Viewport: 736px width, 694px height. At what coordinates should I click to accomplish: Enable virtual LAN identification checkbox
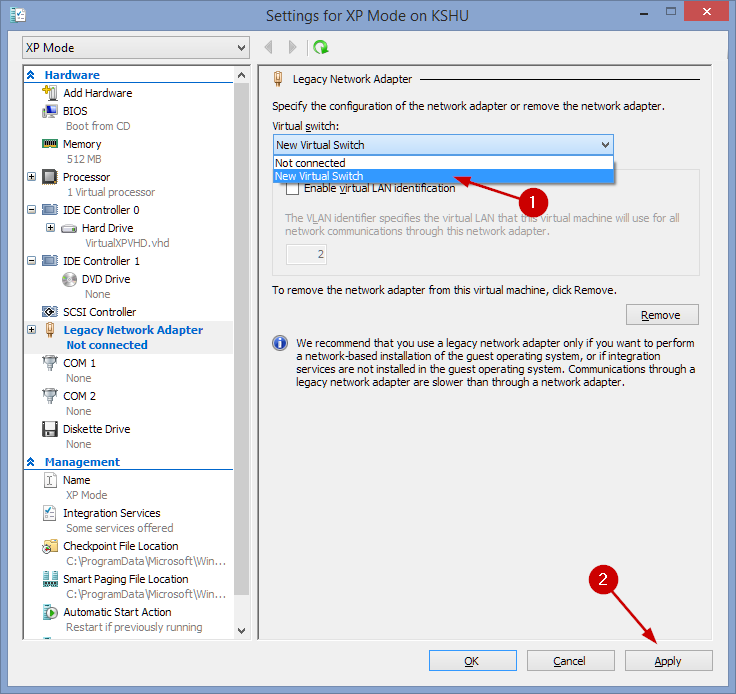[292, 189]
